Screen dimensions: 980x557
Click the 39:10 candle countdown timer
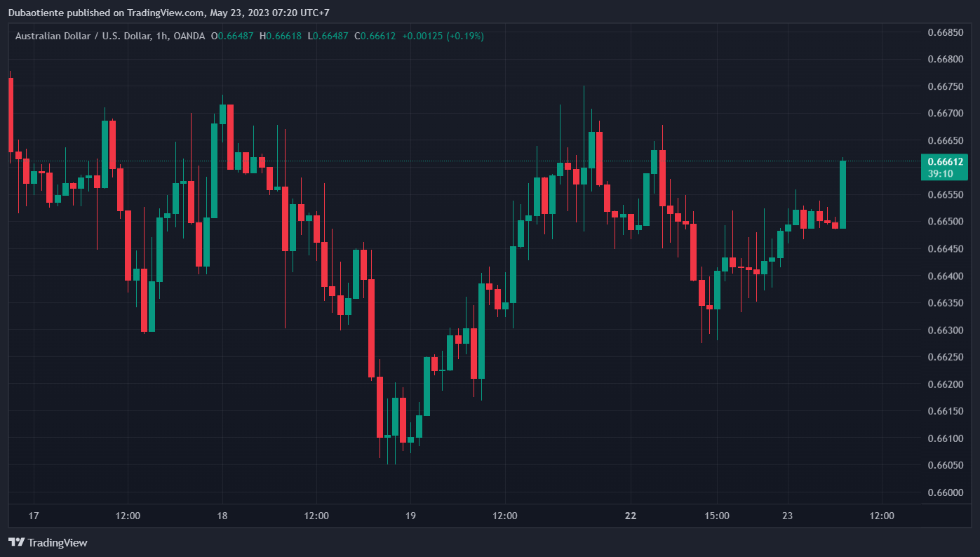940,173
